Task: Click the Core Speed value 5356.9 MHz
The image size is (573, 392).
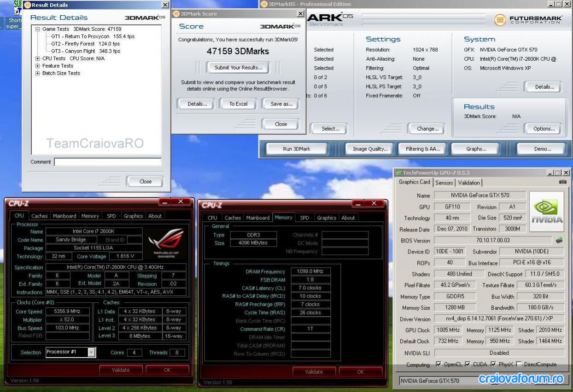Action: coord(68,311)
